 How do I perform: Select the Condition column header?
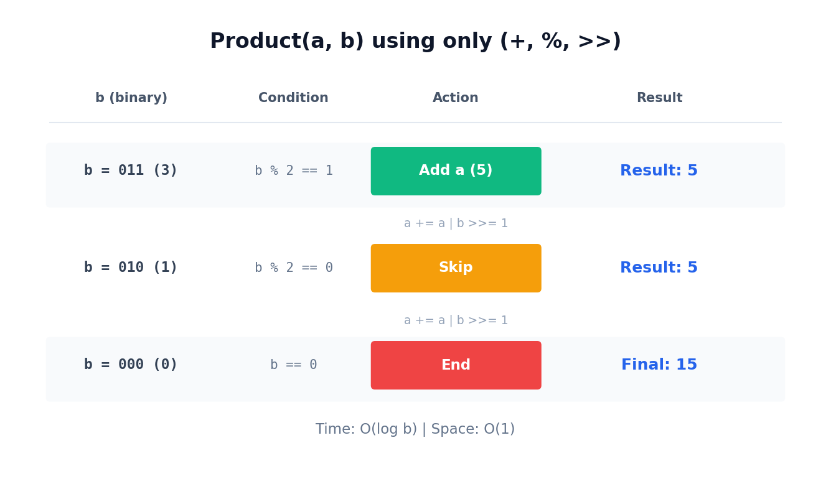click(293, 98)
